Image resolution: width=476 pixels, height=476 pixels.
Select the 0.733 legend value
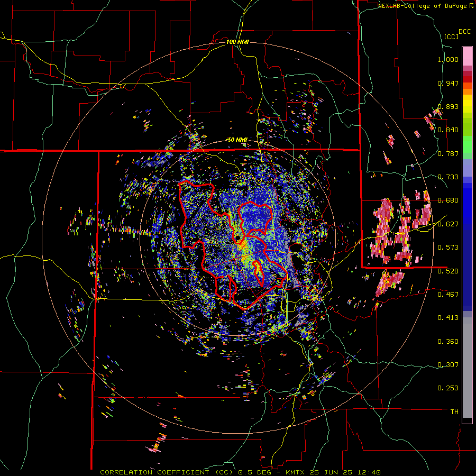click(448, 177)
